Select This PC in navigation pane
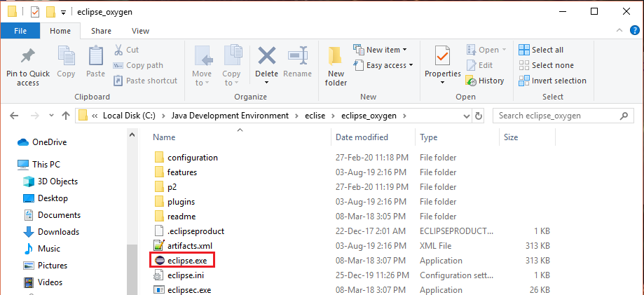Image resolution: width=644 pixels, height=295 pixels. click(x=39, y=165)
